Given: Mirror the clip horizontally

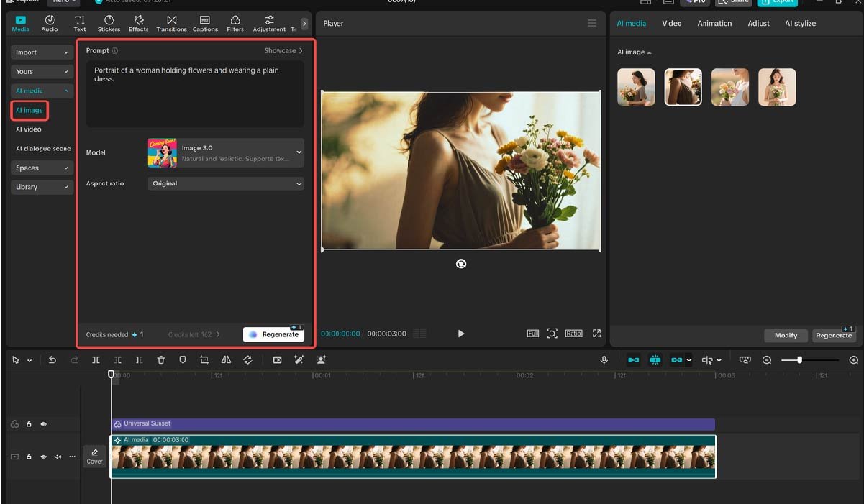Looking at the screenshot, I should coord(226,360).
